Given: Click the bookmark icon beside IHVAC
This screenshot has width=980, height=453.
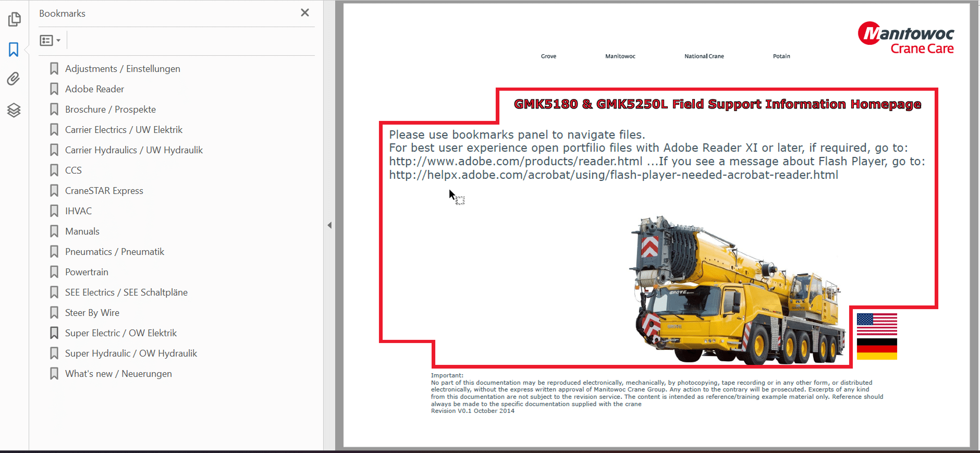Looking at the screenshot, I should click(54, 211).
